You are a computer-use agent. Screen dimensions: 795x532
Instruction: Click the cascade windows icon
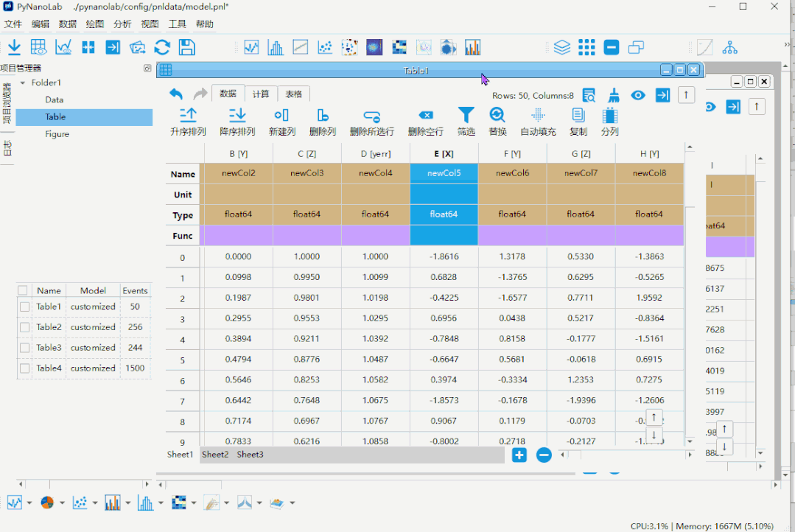tap(636, 48)
